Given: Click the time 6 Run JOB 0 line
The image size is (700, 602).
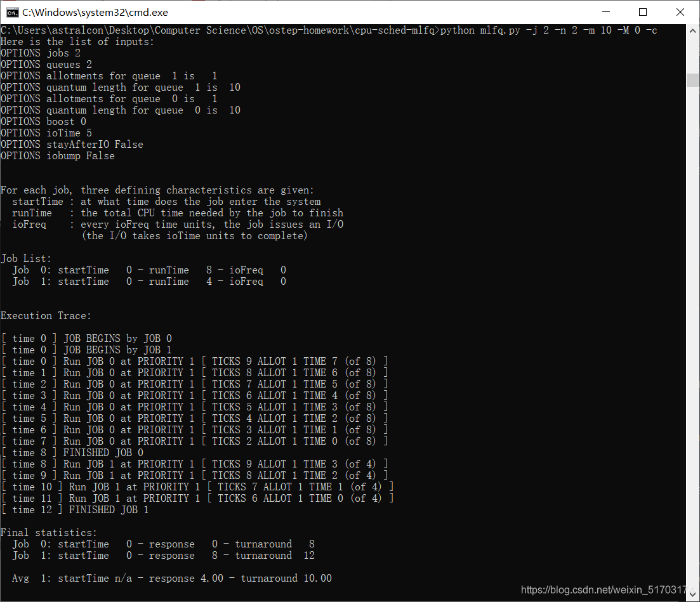Looking at the screenshot, I should click(195, 429).
